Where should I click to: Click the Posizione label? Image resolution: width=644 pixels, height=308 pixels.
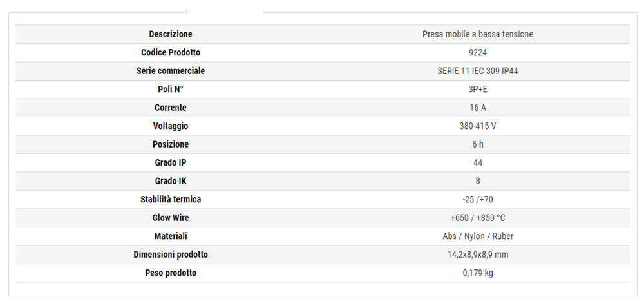tap(171, 144)
